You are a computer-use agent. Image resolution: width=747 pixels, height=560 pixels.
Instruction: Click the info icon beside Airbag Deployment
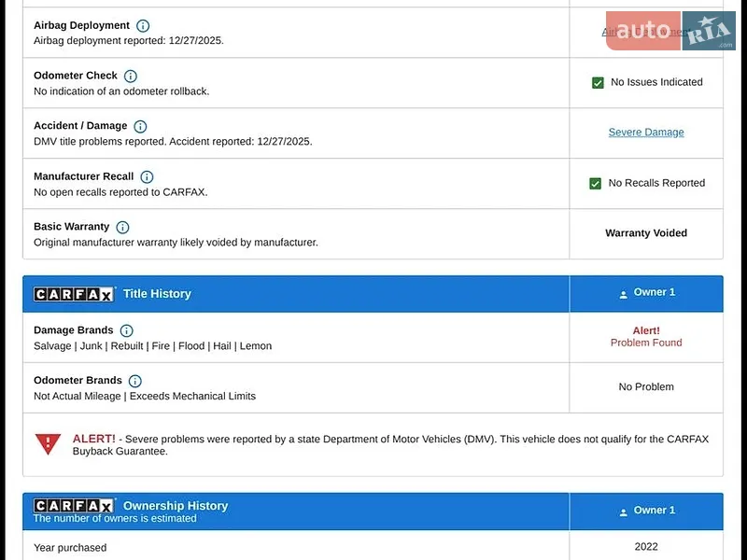pos(143,26)
